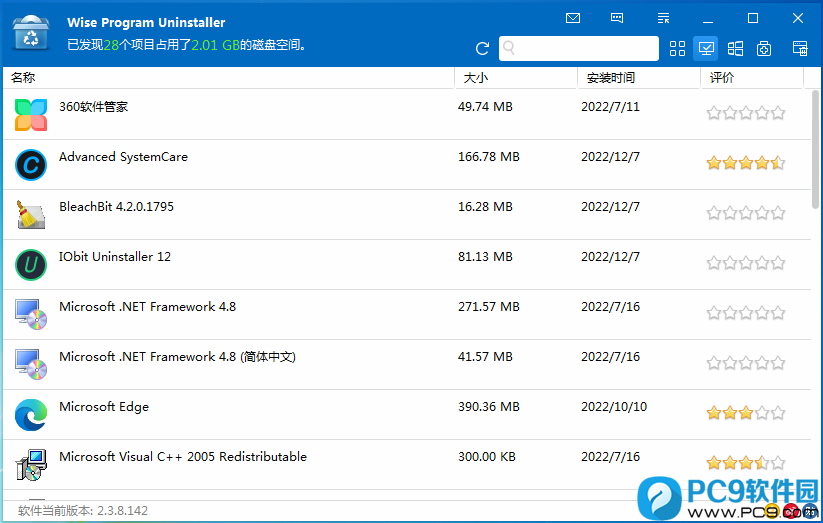Image resolution: width=823 pixels, height=523 pixels.
Task: Maximize the Wise Program Uninstaller window
Action: 753,18
